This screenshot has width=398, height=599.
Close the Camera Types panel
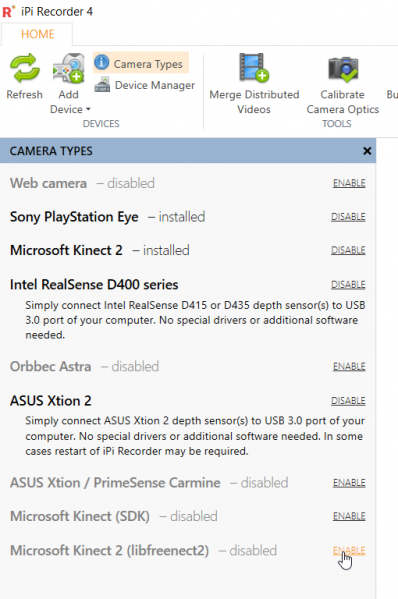coord(367,151)
